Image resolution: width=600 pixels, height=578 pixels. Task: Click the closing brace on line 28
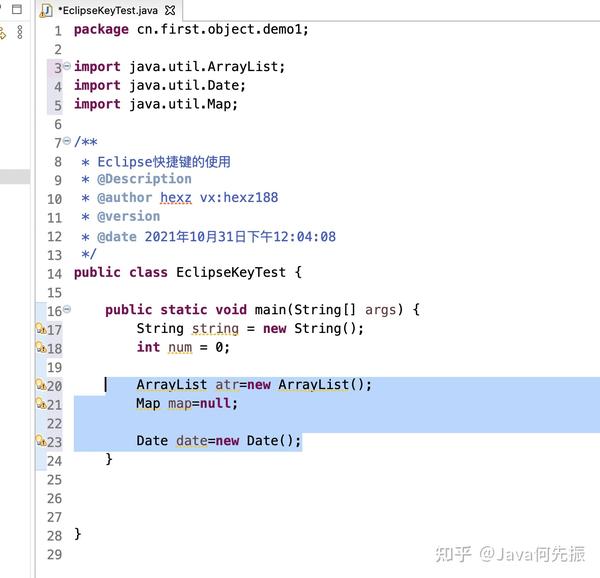pyautogui.click(x=78, y=534)
